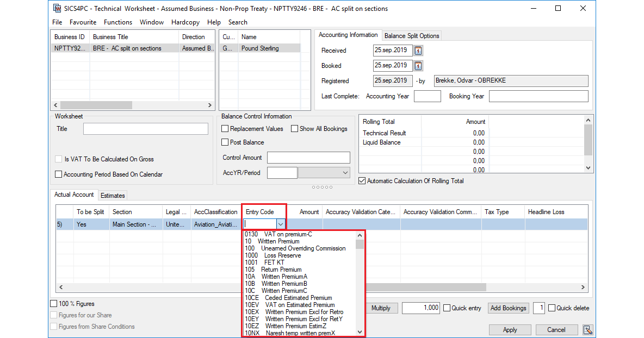Open the Functions menu

point(118,22)
